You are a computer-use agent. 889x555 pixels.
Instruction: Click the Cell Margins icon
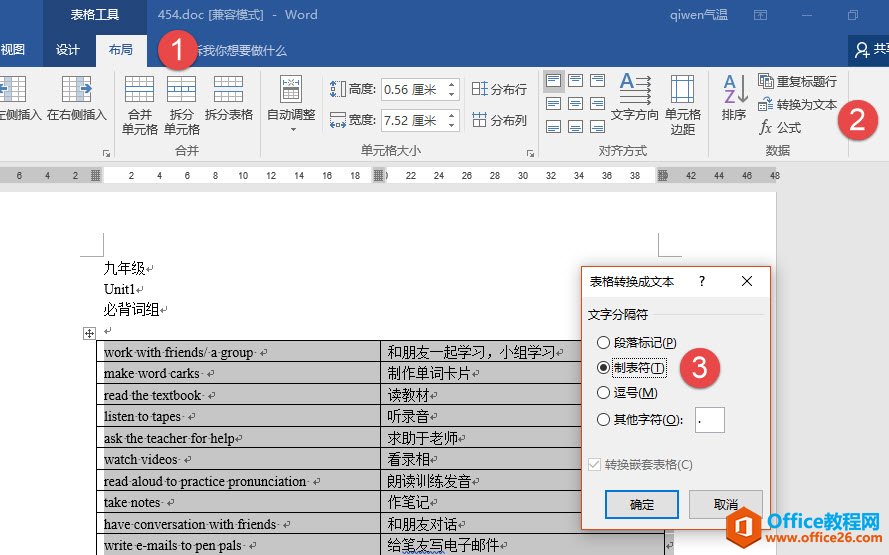tap(683, 104)
